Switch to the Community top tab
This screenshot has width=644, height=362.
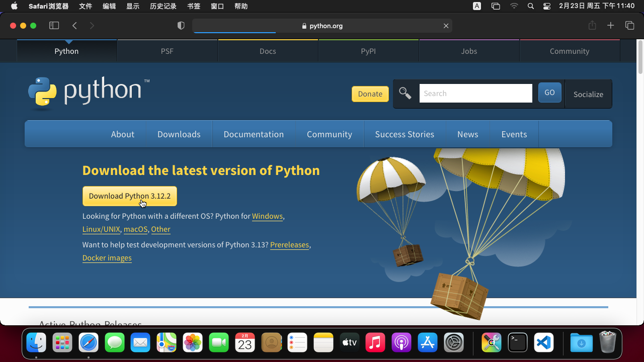point(570,51)
